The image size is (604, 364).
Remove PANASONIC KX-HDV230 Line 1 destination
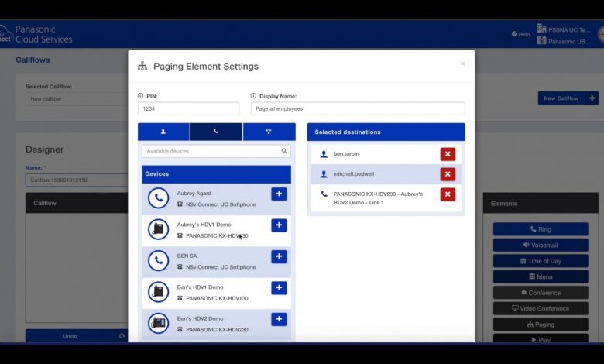click(448, 194)
